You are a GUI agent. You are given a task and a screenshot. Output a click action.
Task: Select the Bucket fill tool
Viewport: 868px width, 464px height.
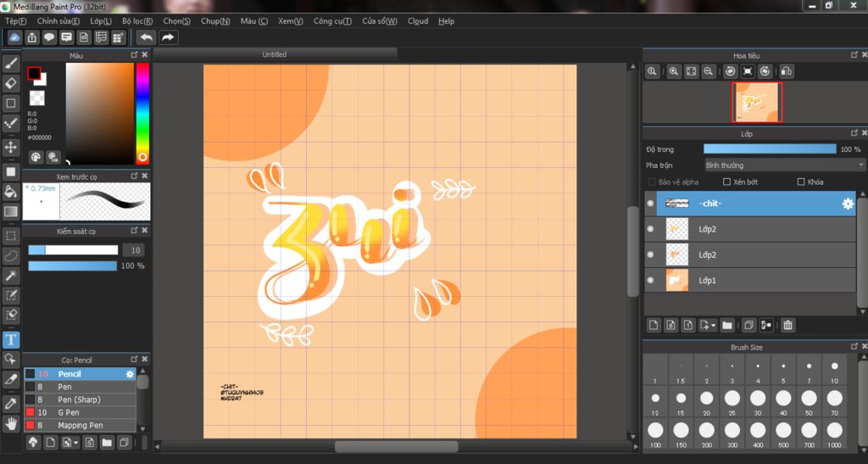(10, 192)
